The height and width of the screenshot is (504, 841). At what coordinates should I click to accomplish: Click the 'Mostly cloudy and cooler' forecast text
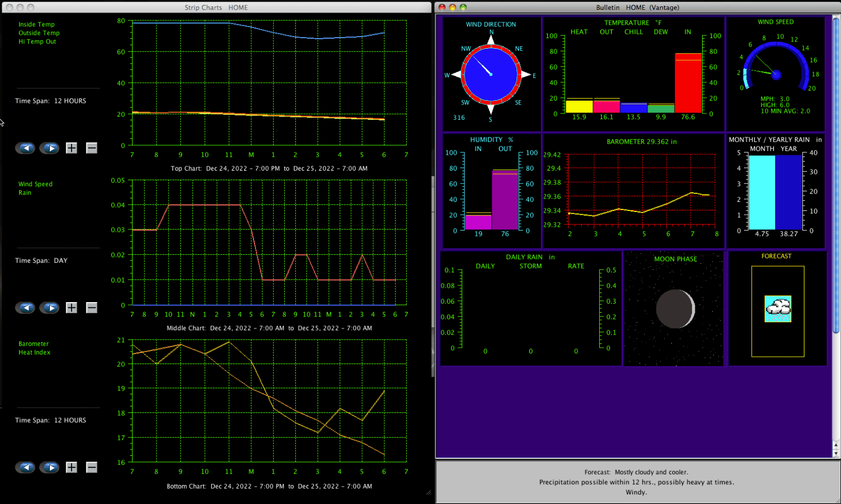point(652,472)
